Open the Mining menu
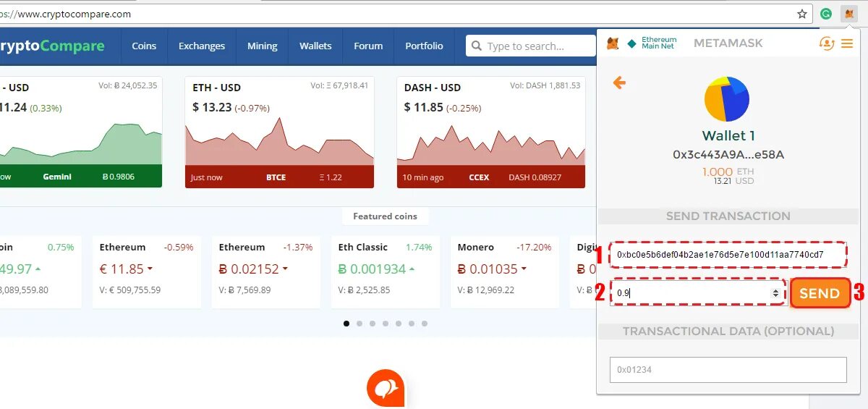Viewport: 868px width, 409px height. (262, 46)
